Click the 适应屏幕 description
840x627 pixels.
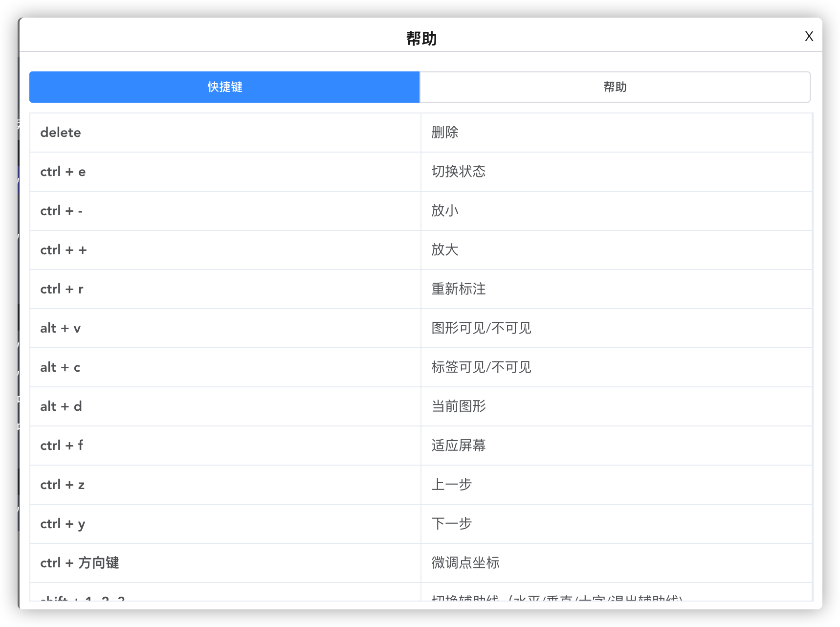(616, 446)
